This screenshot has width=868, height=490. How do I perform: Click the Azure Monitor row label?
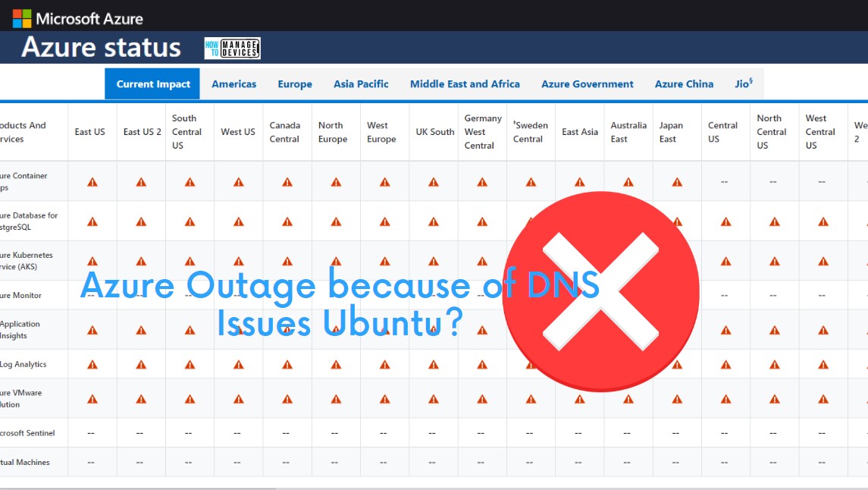[21, 296]
